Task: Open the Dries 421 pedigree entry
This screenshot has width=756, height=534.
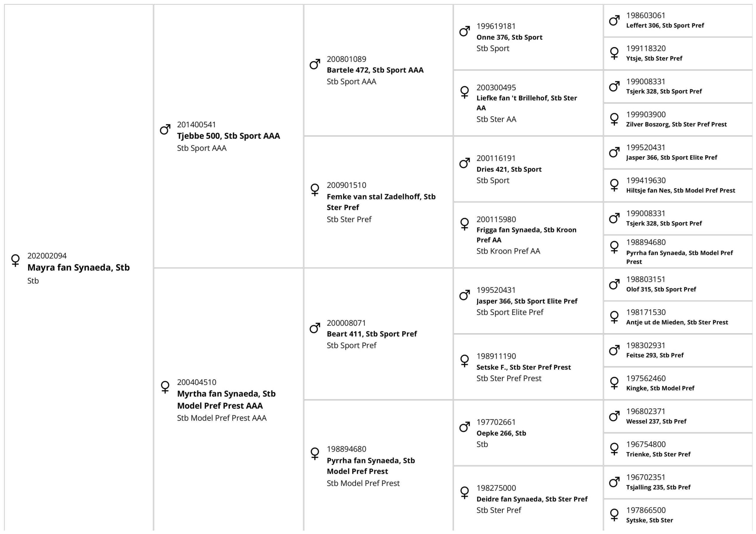Action: coord(509,169)
